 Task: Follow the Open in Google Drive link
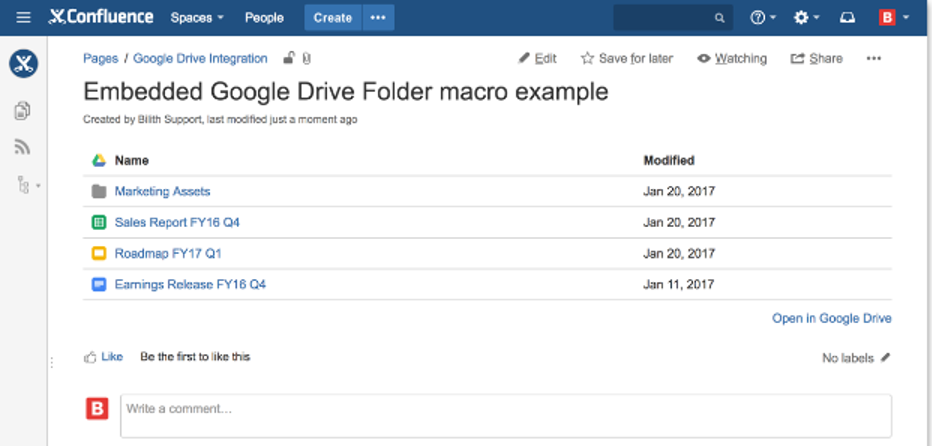tap(831, 318)
